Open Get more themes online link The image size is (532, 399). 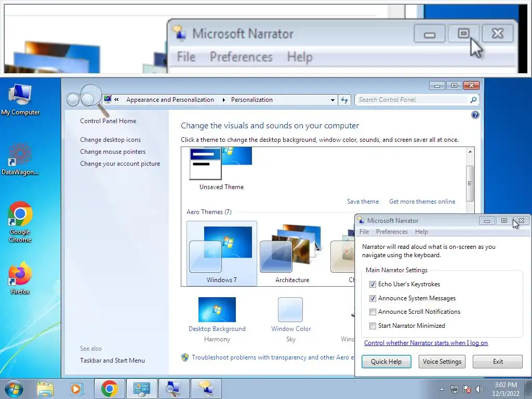coord(422,202)
